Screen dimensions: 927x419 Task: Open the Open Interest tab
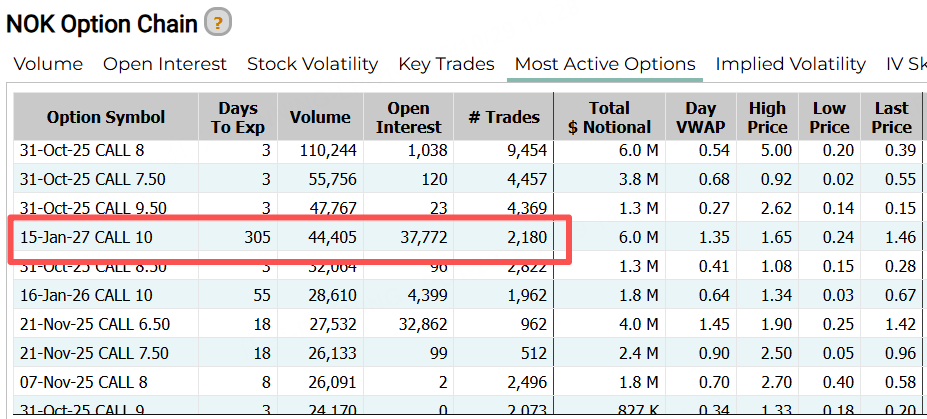click(165, 64)
